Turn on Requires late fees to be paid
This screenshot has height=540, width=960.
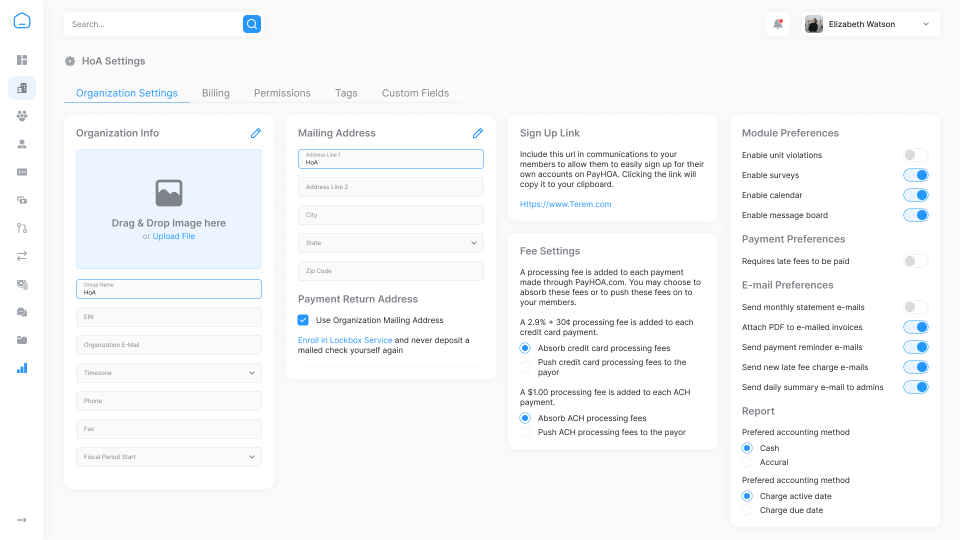pos(915,261)
